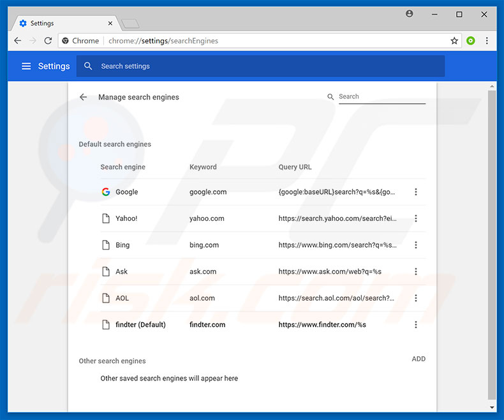Click the bing.com keyword
504x420 pixels.
[204, 245]
